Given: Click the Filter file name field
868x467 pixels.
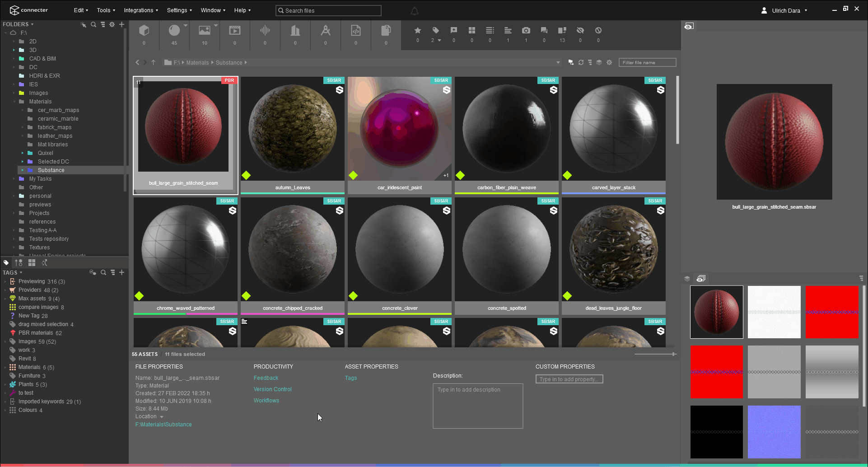Looking at the screenshot, I should [x=647, y=63].
